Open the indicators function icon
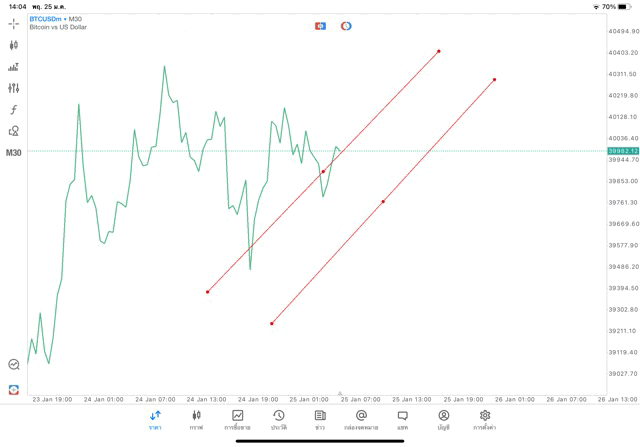 tap(14, 110)
